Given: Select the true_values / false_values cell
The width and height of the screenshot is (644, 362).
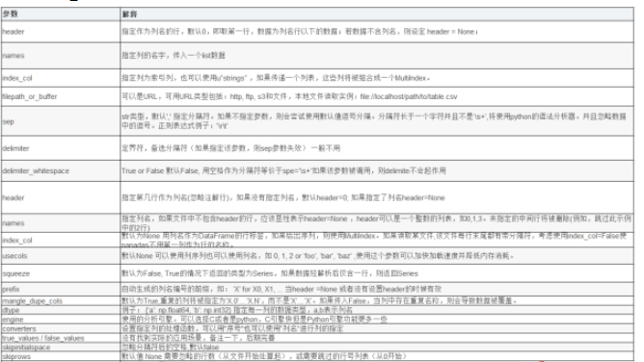Looking at the screenshot, I should [x=61, y=338].
